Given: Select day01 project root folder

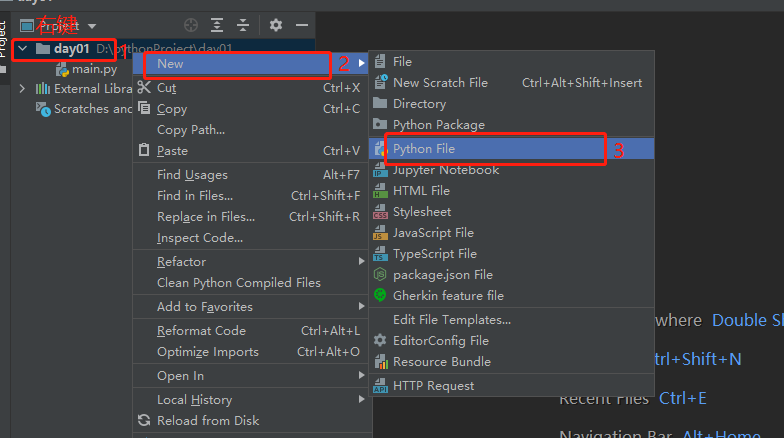Looking at the screenshot, I should coord(72,48).
